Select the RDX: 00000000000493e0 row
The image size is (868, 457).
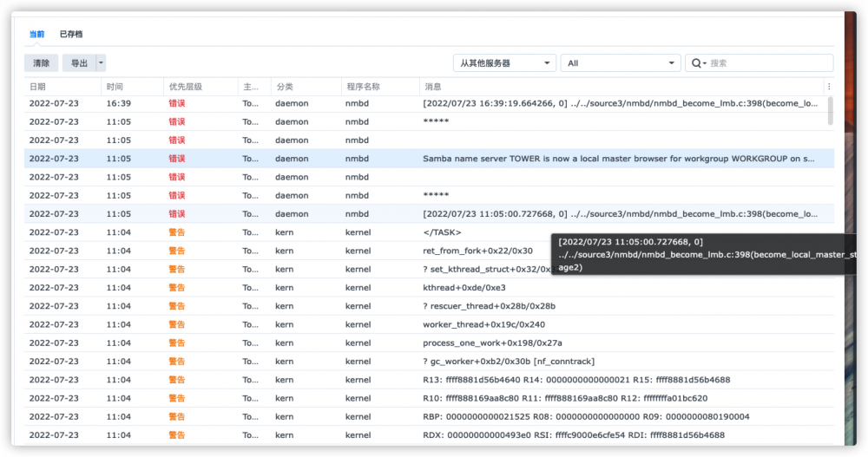[429, 435]
